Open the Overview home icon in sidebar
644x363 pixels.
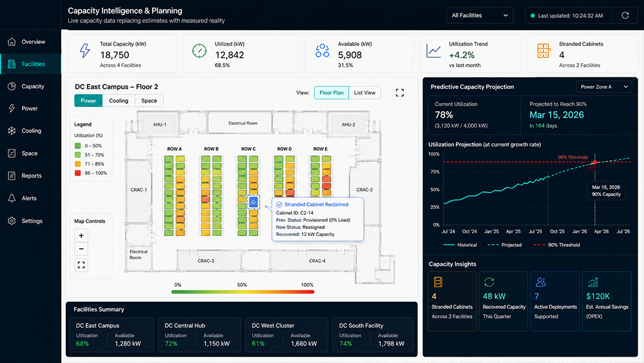[12, 41]
